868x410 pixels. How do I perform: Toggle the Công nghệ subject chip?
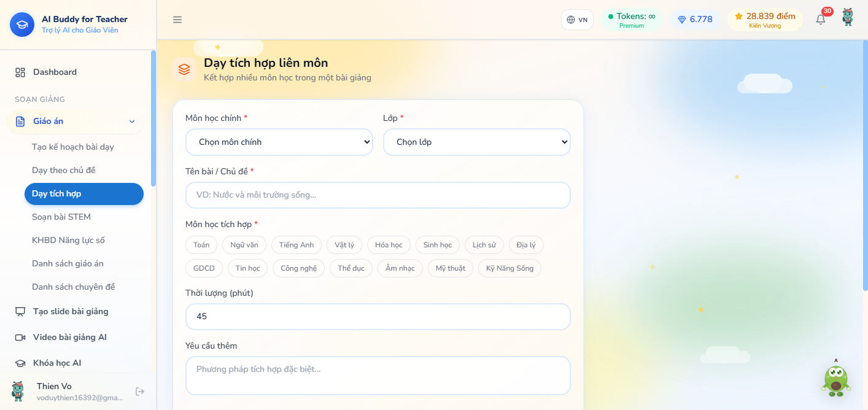click(299, 268)
